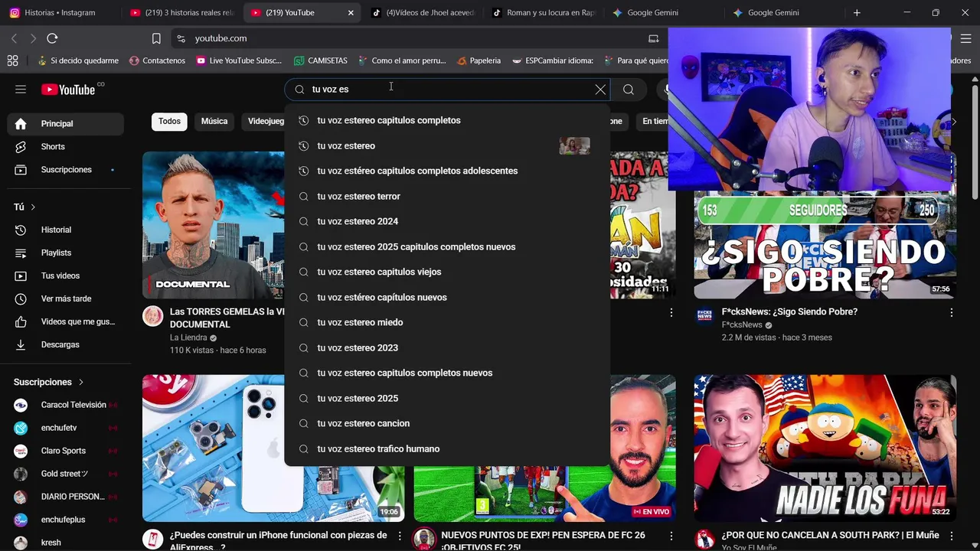
Task: Open Caracol Televisión subscription channel
Action: point(65,405)
